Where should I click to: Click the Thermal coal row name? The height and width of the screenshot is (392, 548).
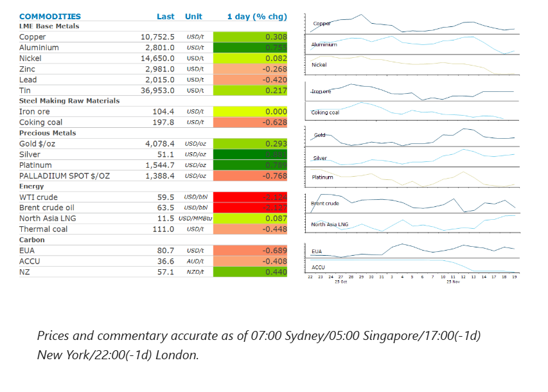[43, 229]
